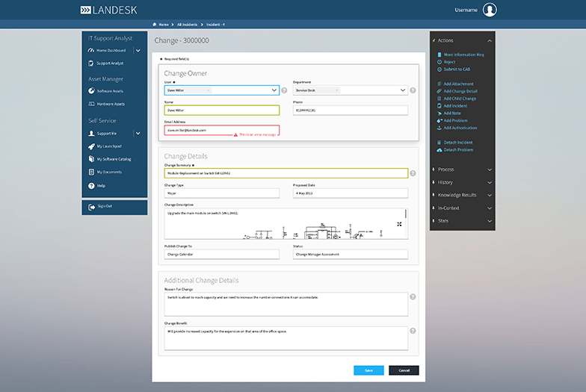Click Add Attachment in Actions panel
Screen dimensions: 586x392
click(459, 84)
